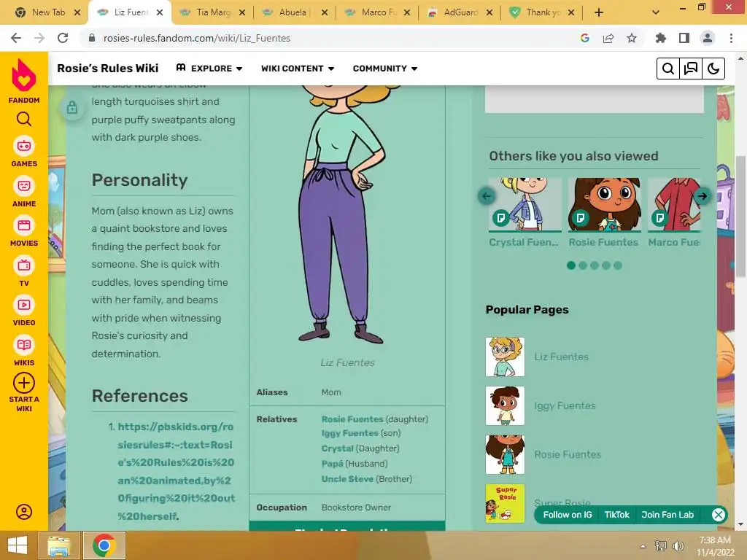Click the wiki search icon in header

(668, 69)
